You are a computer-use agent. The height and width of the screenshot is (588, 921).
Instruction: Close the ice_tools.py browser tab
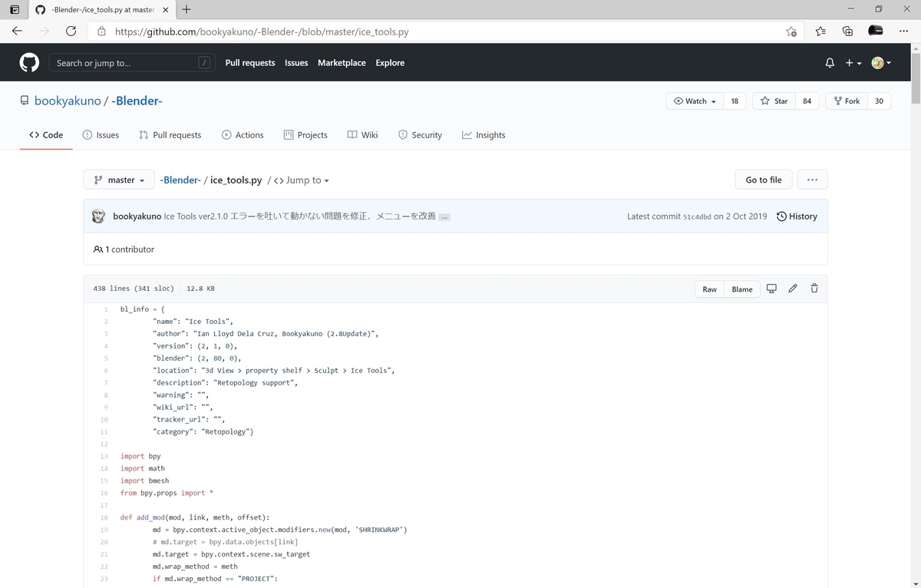click(167, 9)
